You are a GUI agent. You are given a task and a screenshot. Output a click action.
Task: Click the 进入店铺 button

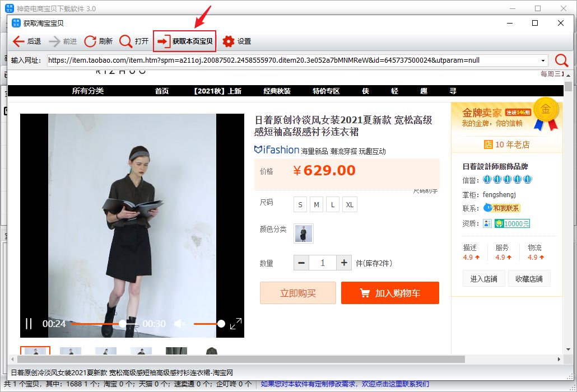pos(484,279)
